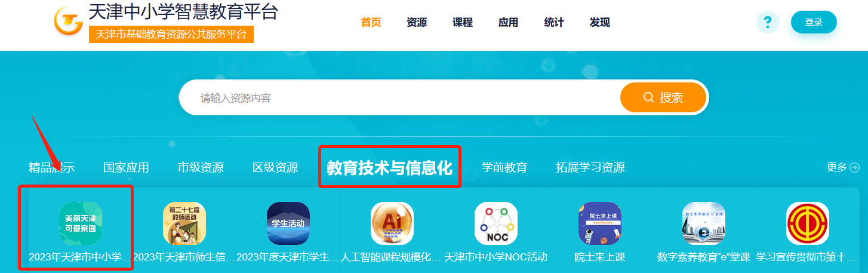Expand more categories with 更多
Image resolution: width=868 pixels, height=273 pixels.
[x=843, y=167]
